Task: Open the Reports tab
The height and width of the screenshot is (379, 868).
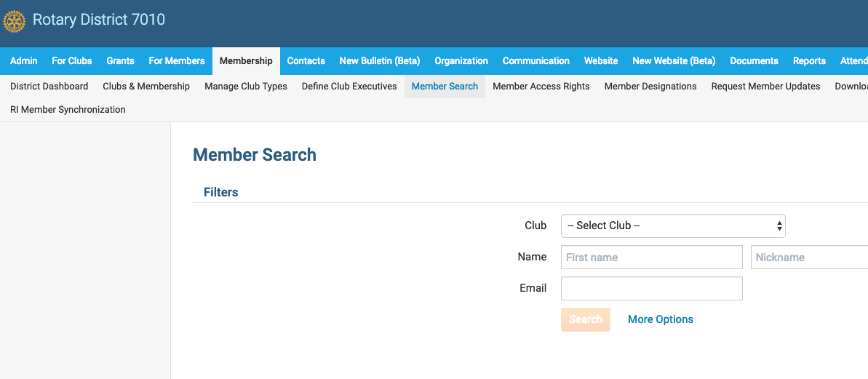Action: point(809,61)
